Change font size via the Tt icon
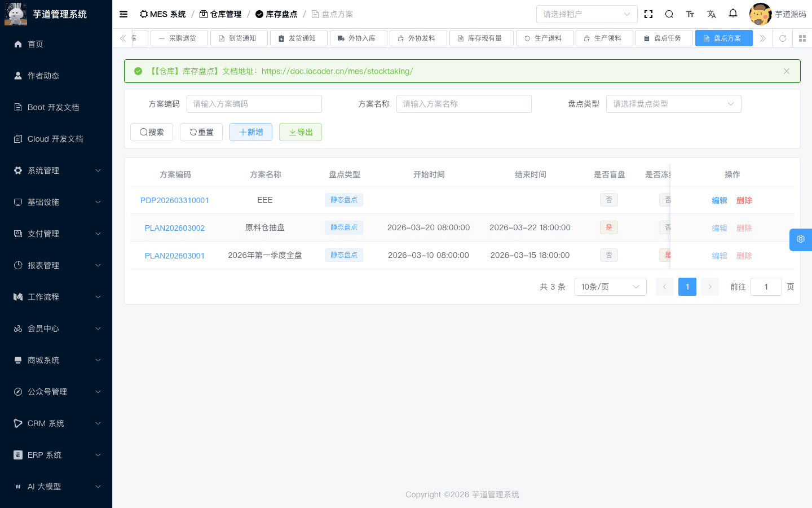Image resolution: width=812 pixels, height=508 pixels. (690, 14)
